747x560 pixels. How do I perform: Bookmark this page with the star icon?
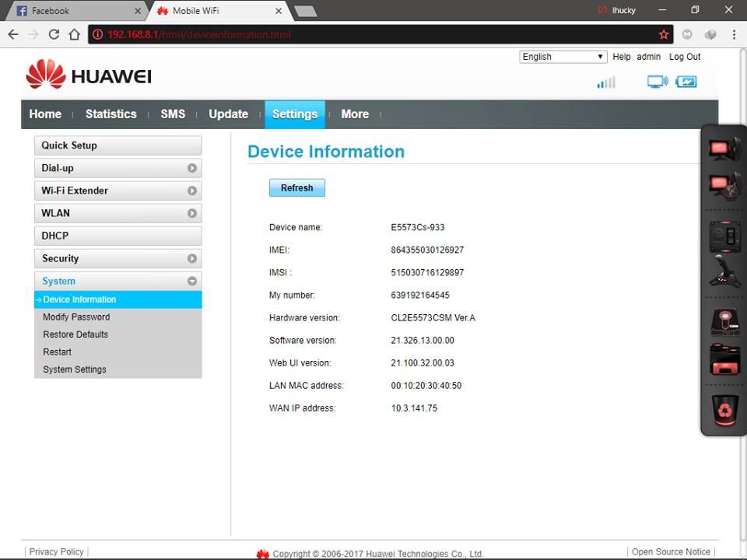(x=663, y=34)
